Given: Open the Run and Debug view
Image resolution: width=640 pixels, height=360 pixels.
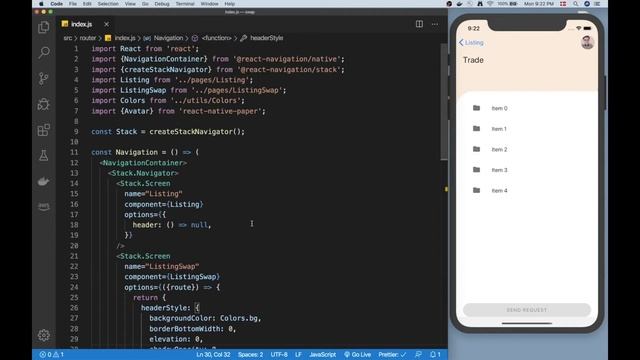Looking at the screenshot, I should pos(44,104).
